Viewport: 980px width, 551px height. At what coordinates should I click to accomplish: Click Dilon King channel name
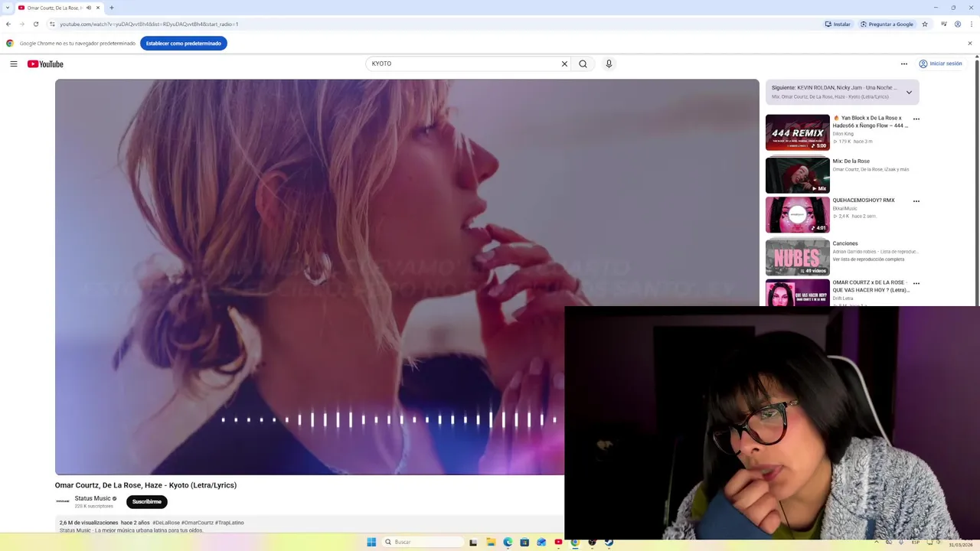coord(843,134)
